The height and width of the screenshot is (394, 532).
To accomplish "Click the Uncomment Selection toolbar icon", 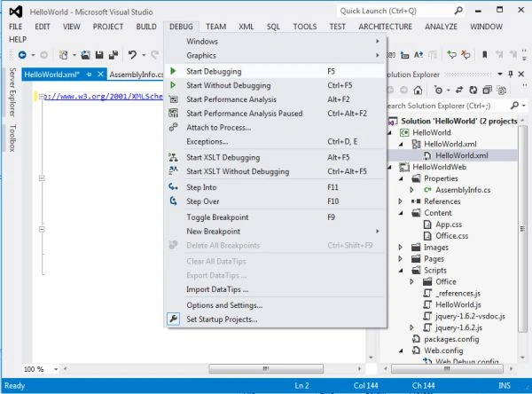I will [x=465, y=55].
